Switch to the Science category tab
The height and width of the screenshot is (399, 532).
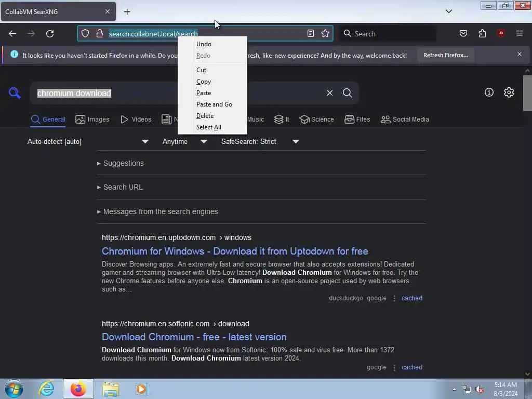click(x=316, y=119)
